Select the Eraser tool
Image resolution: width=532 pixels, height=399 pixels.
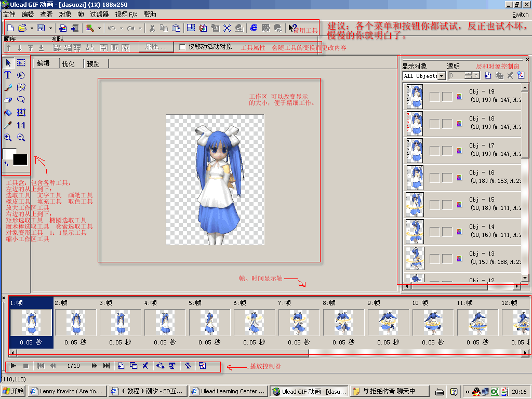8,100
